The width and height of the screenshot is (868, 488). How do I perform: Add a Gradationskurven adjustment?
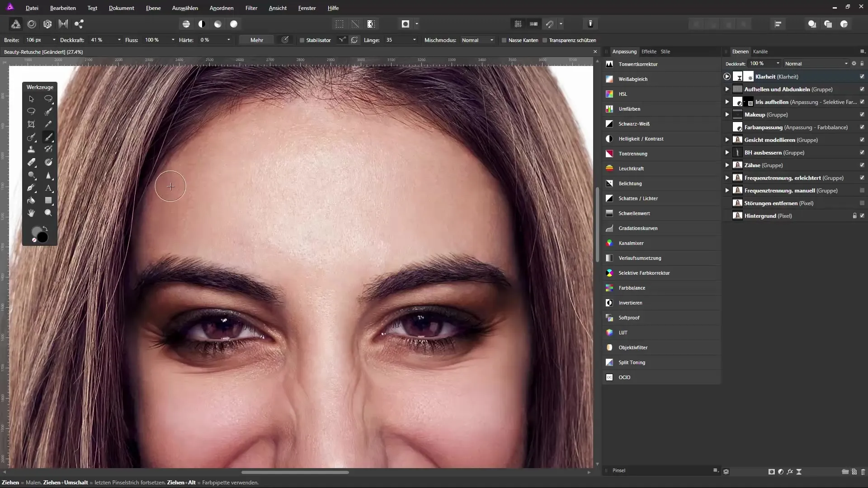click(662, 228)
